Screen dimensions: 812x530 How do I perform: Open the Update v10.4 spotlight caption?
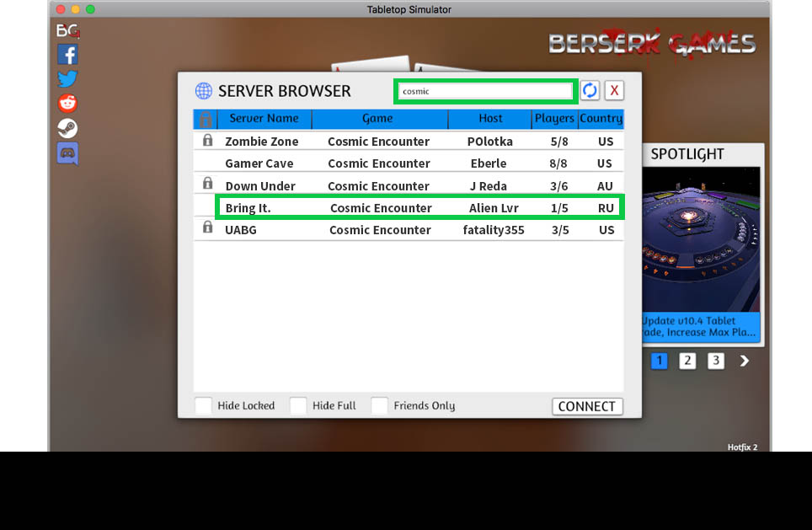tap(701, 326)
